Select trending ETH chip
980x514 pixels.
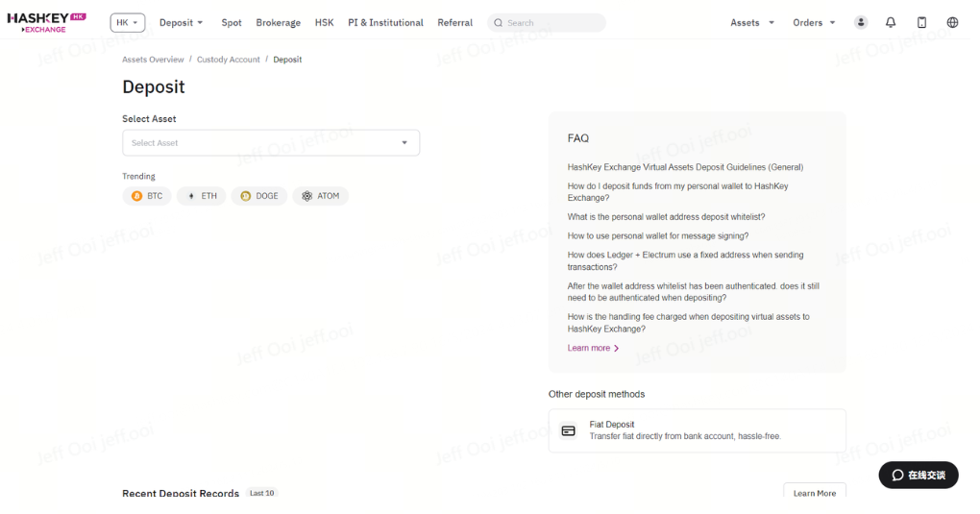tap(201, 196)
